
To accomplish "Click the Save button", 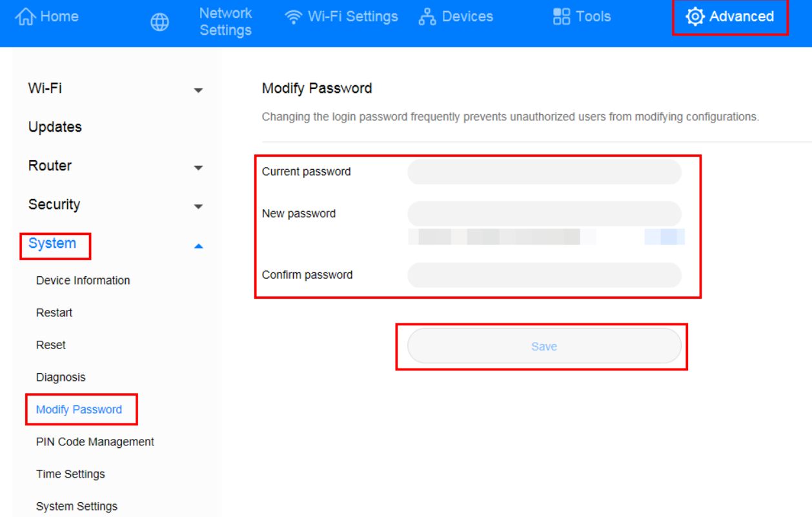I will pyautogui.click(x=543, y=346).
